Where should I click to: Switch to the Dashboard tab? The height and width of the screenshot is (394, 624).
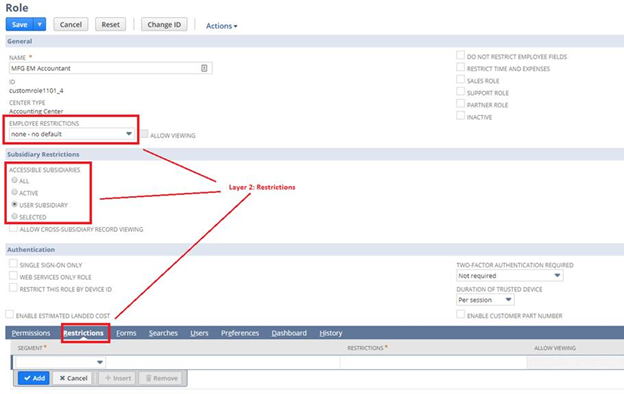point(289,333)
